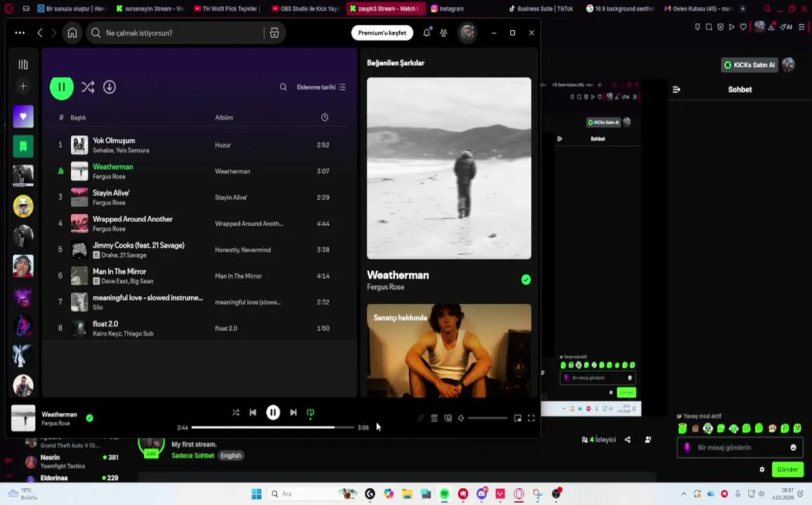Open Spotify from the Windows taskbar
The image size is (812, 505).
coord(444,494)
